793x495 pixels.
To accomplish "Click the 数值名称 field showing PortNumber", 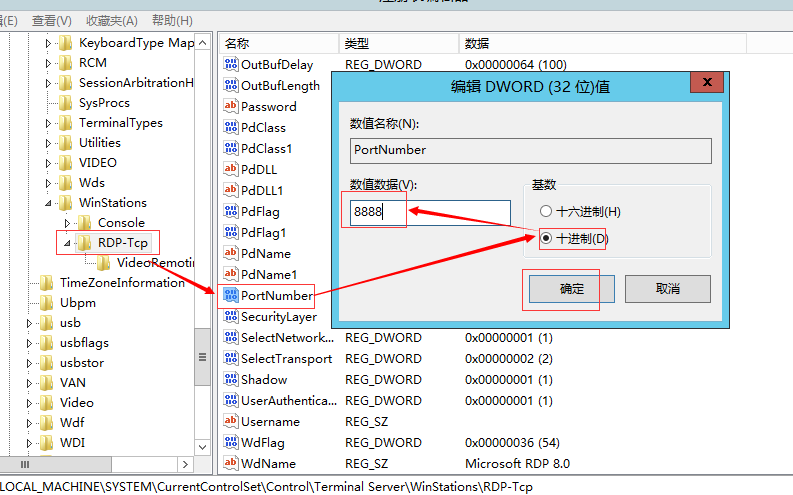I will pos(531,151).
